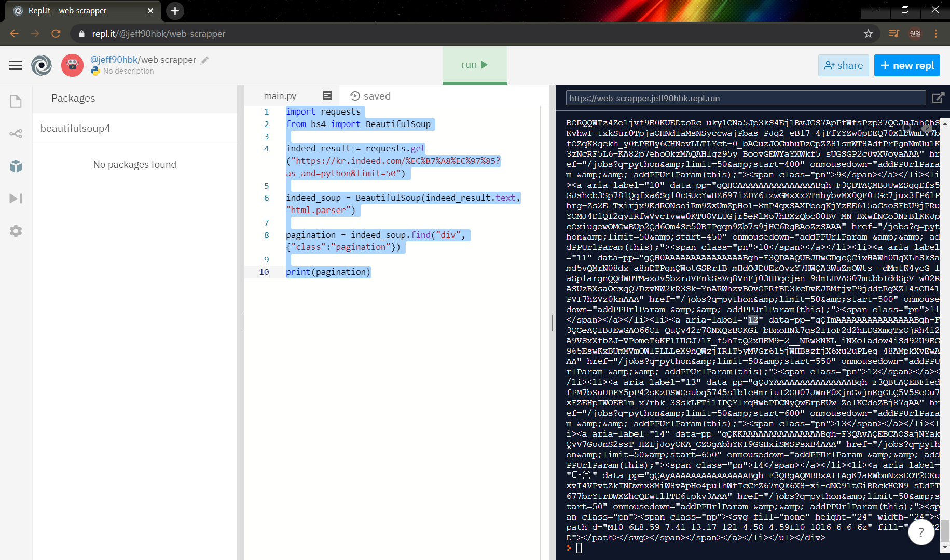This screenshot has height=560, width=950.
Task: Click the console scrollbar thumb
Action: [x=945, y=530]
